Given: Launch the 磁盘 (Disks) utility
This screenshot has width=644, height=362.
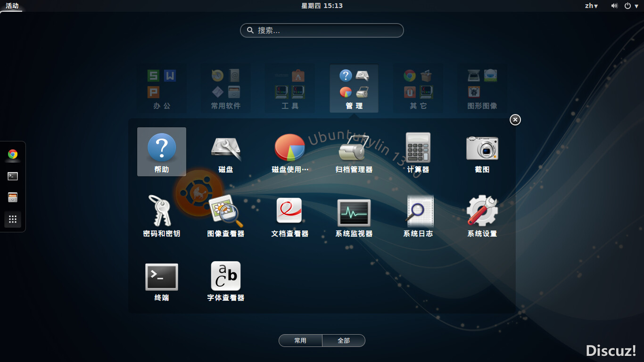Looking at the screenshot, I should tap(226, 151).
